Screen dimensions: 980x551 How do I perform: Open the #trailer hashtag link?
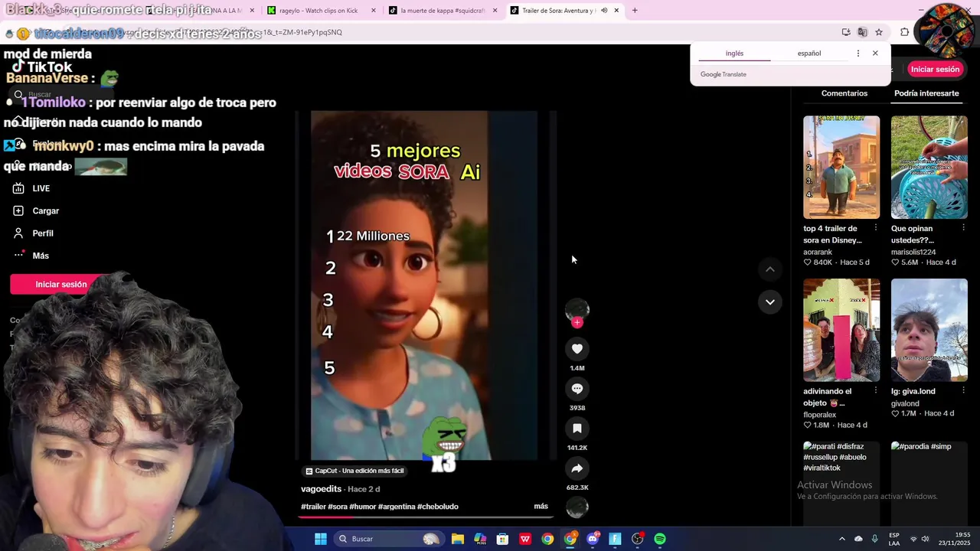click(x=313, y=507)
